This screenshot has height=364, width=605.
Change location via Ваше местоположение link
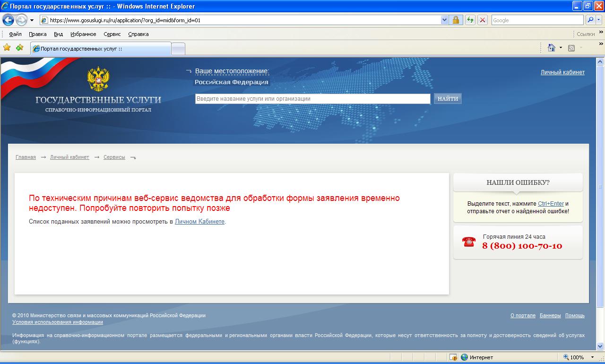point(232,71)
